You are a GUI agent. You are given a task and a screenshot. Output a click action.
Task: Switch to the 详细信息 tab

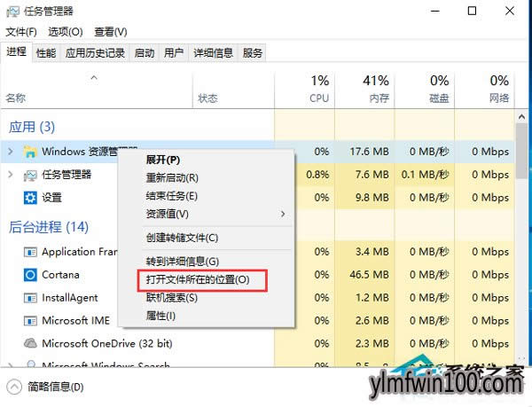coord(213,53)
